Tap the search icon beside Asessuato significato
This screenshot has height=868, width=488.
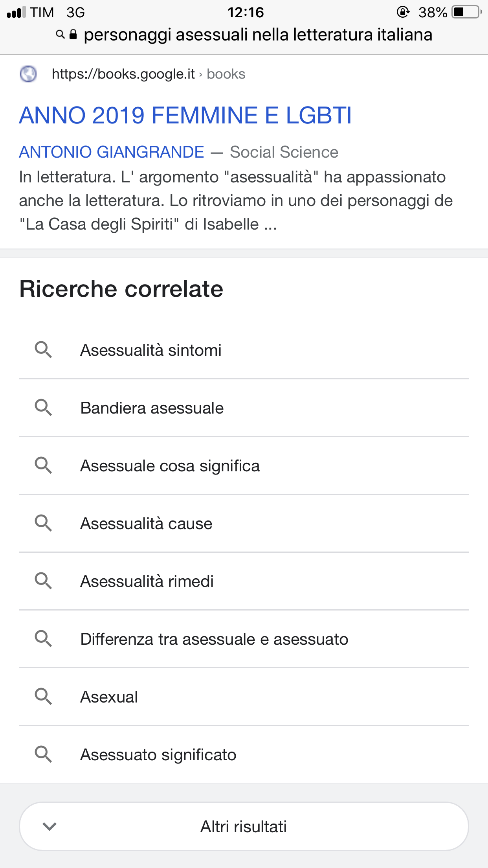[43, 754]
